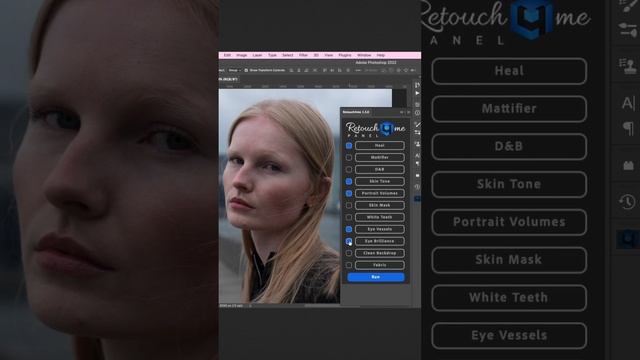Click enlarged Paragraph pilcrow icon at far right

628,129
